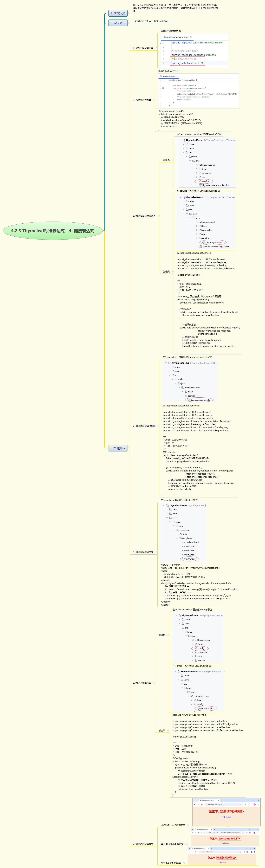The height and width of the screenshot is (868, 265).
Task: Click address bar in the 启动应用 browser screenshot
Action: coord(224,805)
